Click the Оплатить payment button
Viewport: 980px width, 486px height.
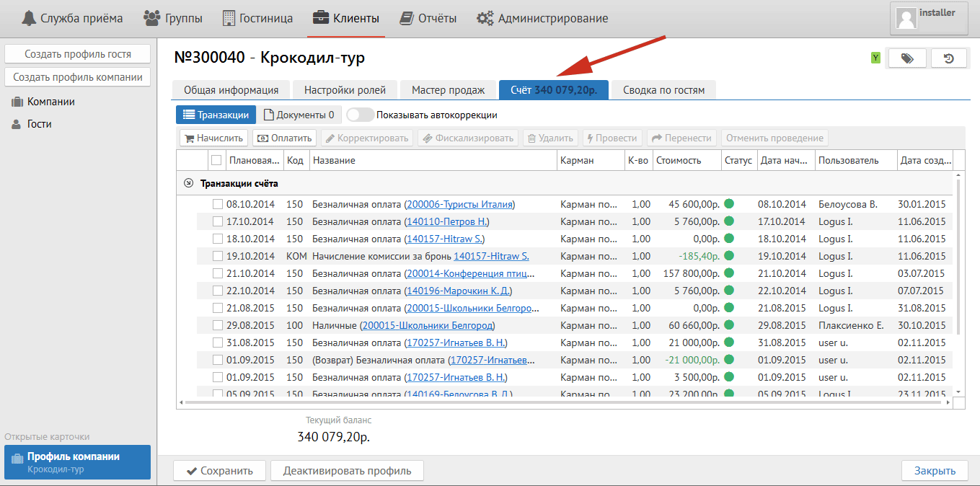(285, 138)
